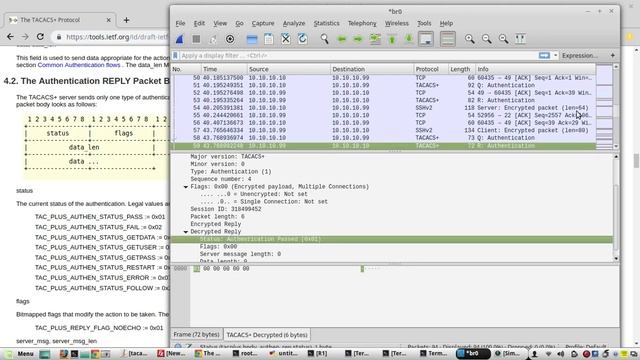The height and width of the screenshot is (360, 640).
Task: Collapse the Decrypted Reply tree node
Action: click(186, 232)
